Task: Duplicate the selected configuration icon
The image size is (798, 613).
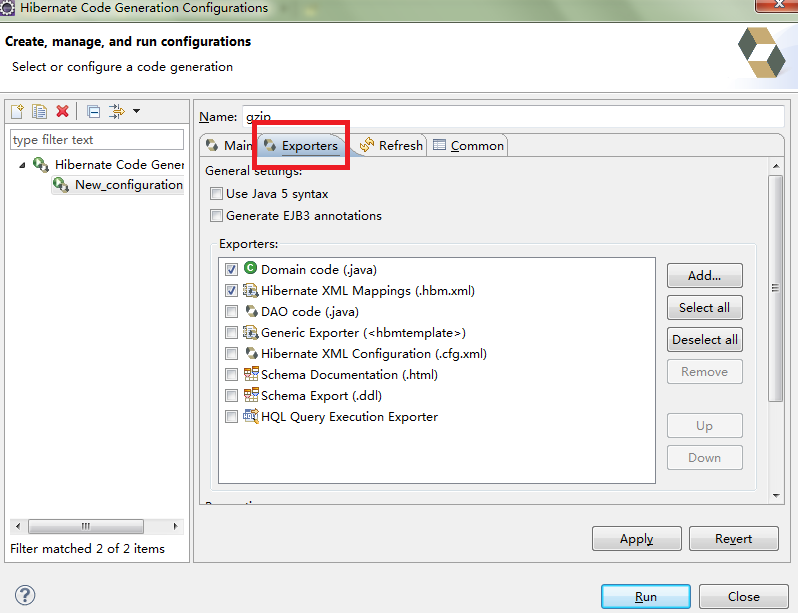Action: click(x=40, y=111)
